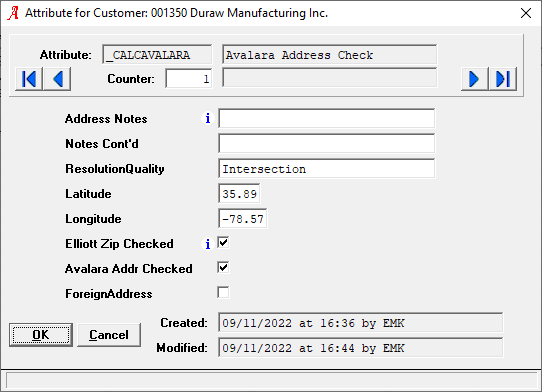The height and width of the screenshot is (392, 542).
Task: Click the Elliott Zip Checked info icon
Action: pos(208,244)
